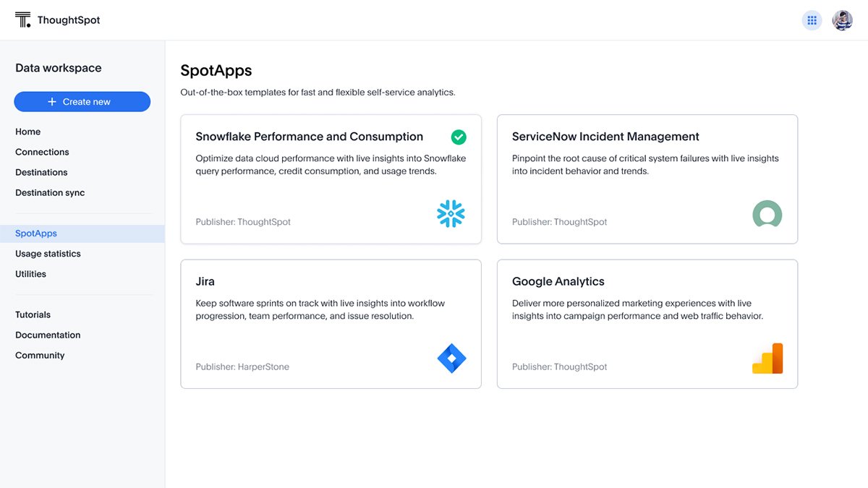Image resolution: width=868 pixels, height=488 pixels.
Task: Open the Destinations section
Action: (41, 172)
